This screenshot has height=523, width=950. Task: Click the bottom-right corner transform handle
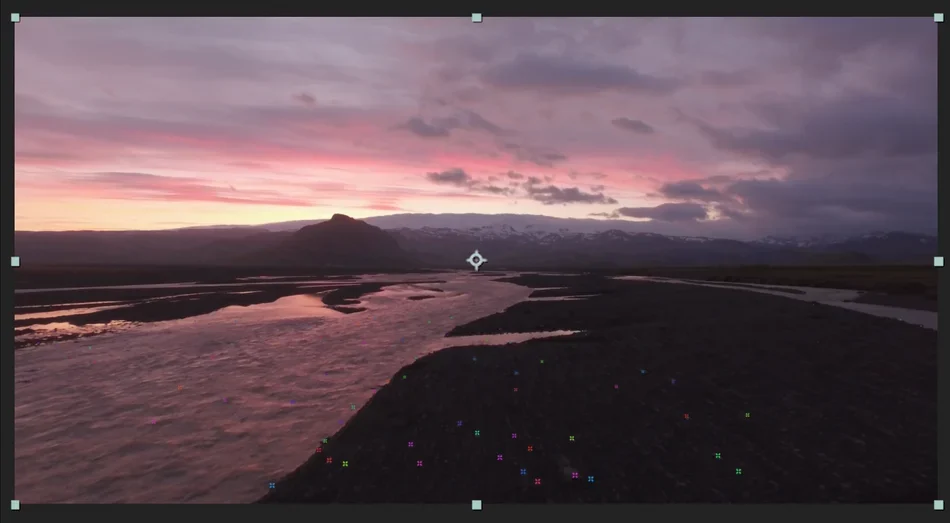[938, 505]
